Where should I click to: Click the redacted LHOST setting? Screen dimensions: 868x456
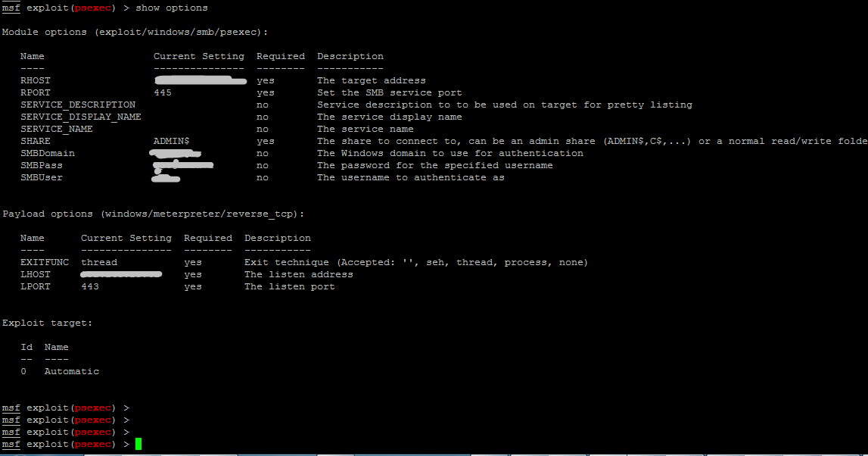121,273
